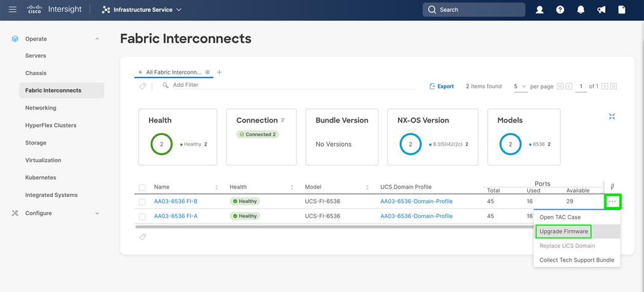Open the Domain Profile link for FI-A
Image resolution: width=644 pixels, height=292 pixels.
coord(416,216)
